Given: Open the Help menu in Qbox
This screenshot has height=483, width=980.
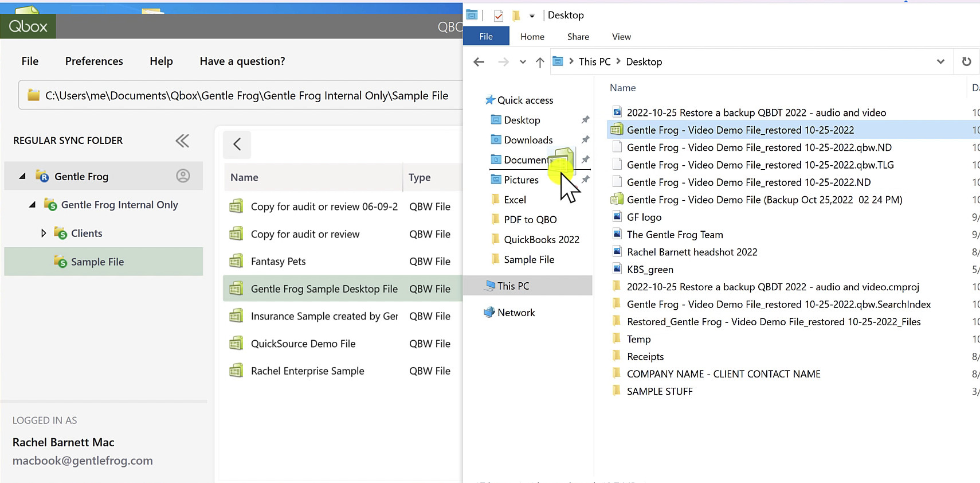Looking at the screenshot, I should click(161, 61).
